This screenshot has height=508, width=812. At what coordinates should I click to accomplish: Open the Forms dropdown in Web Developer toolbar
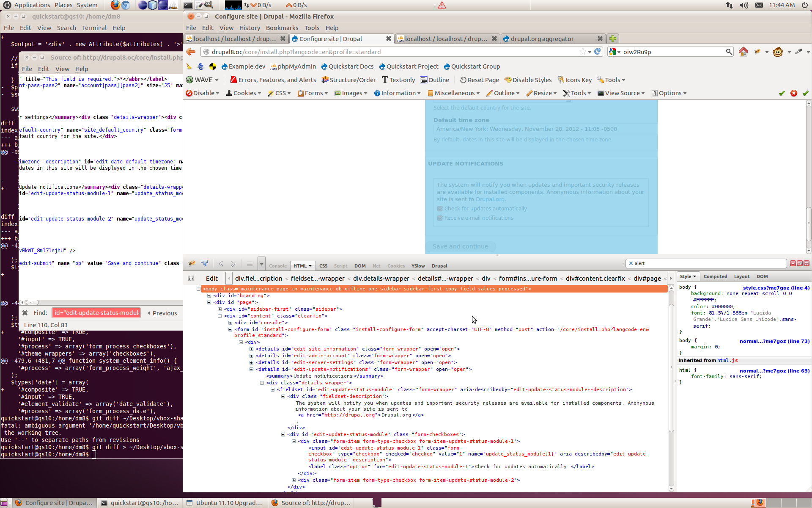tap(313, 93)
